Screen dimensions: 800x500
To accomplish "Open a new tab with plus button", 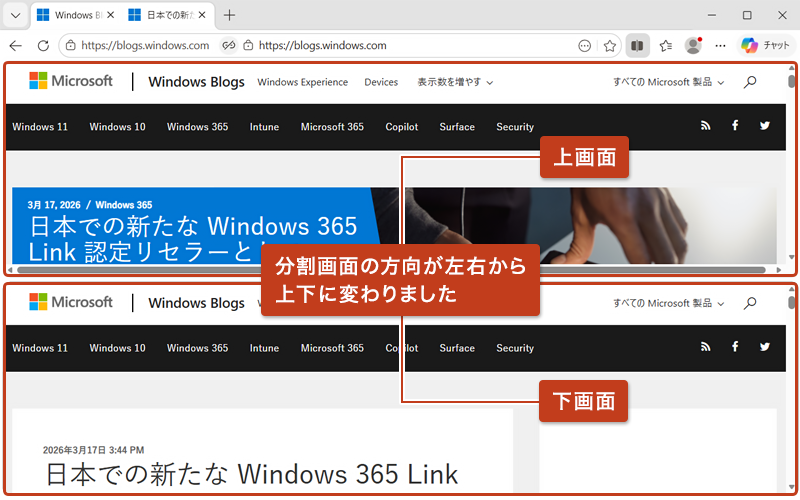I will coord(230,15).
